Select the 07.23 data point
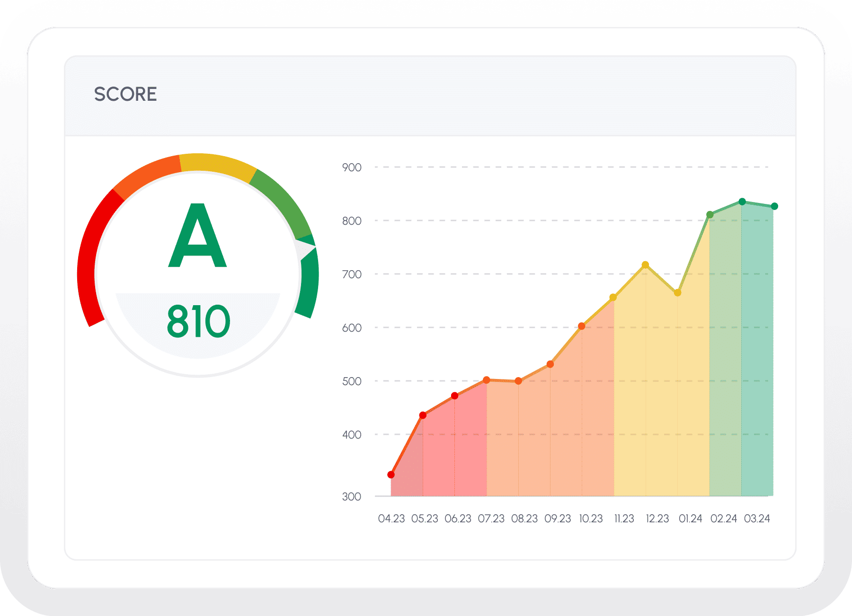The image size is (852, 616). (x=487, y=380)
